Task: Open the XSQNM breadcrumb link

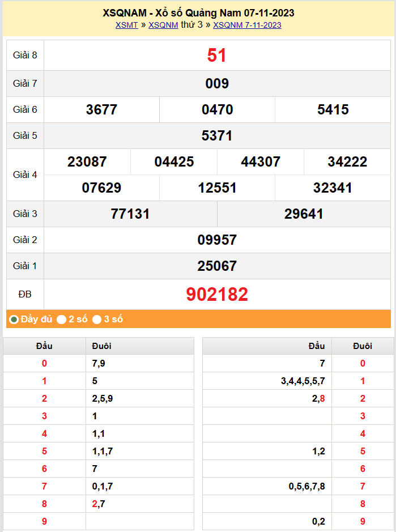Action: tap(163, 25)
